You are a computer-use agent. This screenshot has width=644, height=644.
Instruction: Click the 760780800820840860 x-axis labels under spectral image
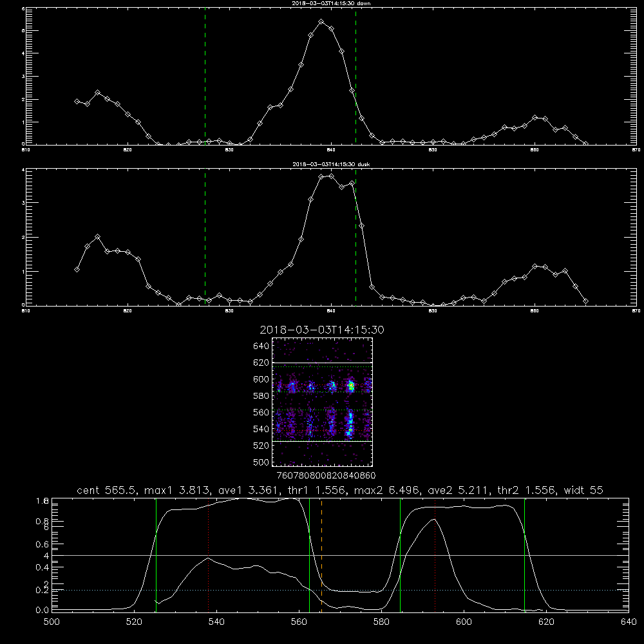[326, 475]
